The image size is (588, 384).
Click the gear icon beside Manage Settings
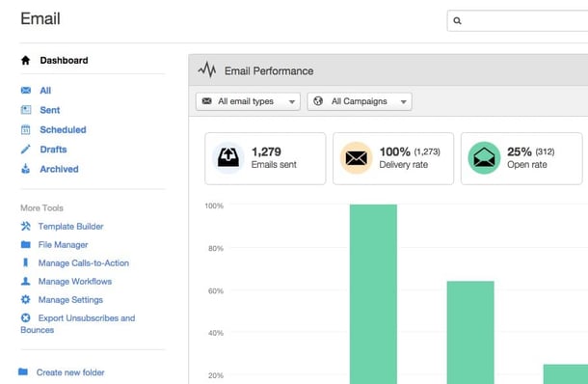click(25, 299)
